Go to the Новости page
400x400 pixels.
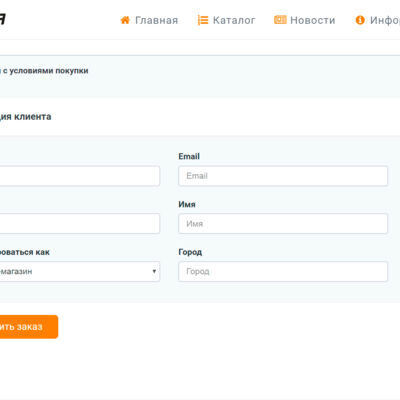(313, 20)
